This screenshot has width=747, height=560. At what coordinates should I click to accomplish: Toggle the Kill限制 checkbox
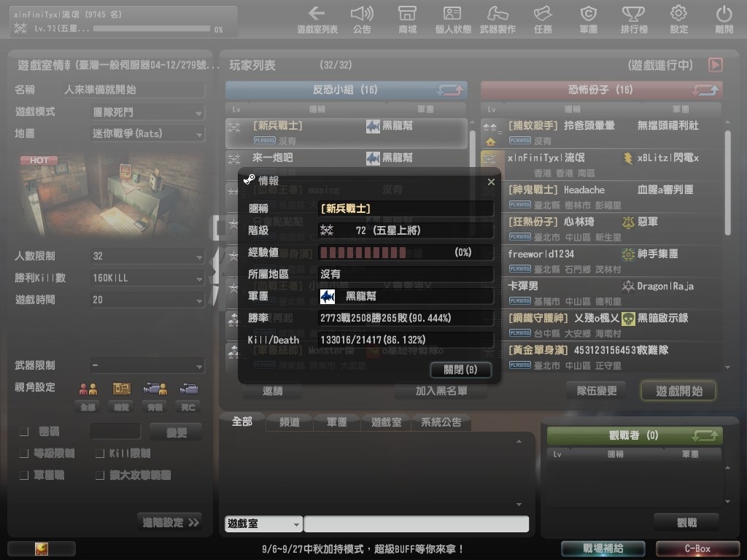point(100,454)
